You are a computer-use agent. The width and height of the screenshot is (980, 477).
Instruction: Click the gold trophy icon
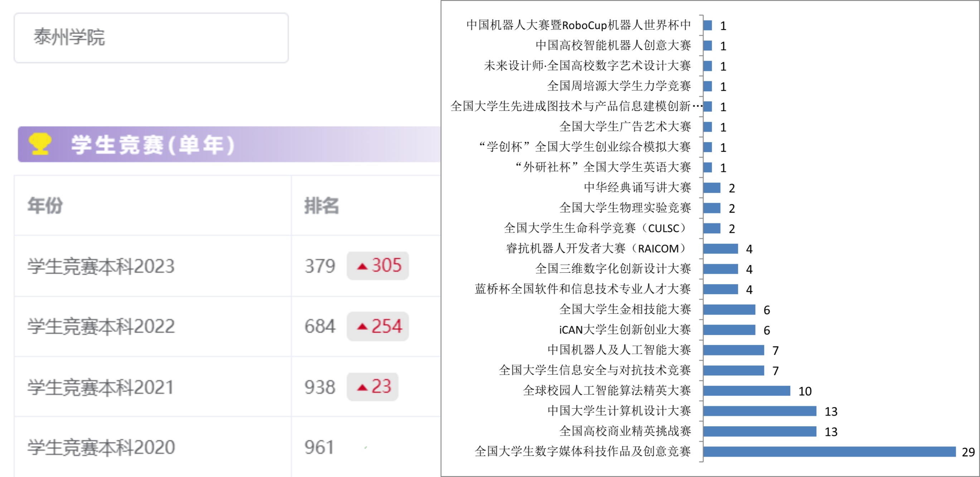[x=40, y=143]
